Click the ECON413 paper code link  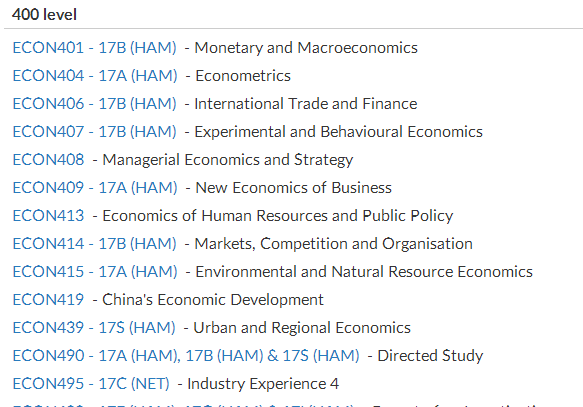(48, 216)
